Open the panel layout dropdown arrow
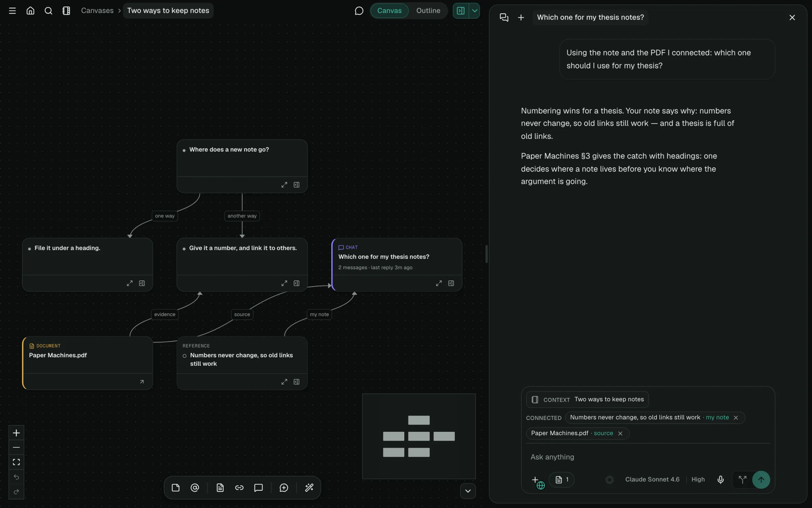812x508 pixels. tap(475, 10)
